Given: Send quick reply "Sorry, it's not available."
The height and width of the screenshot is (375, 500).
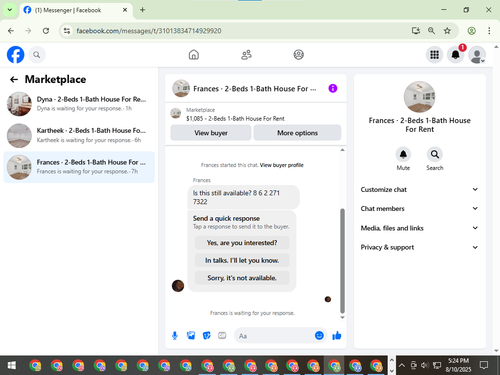Looking at the screenshot, I should 242,278.
